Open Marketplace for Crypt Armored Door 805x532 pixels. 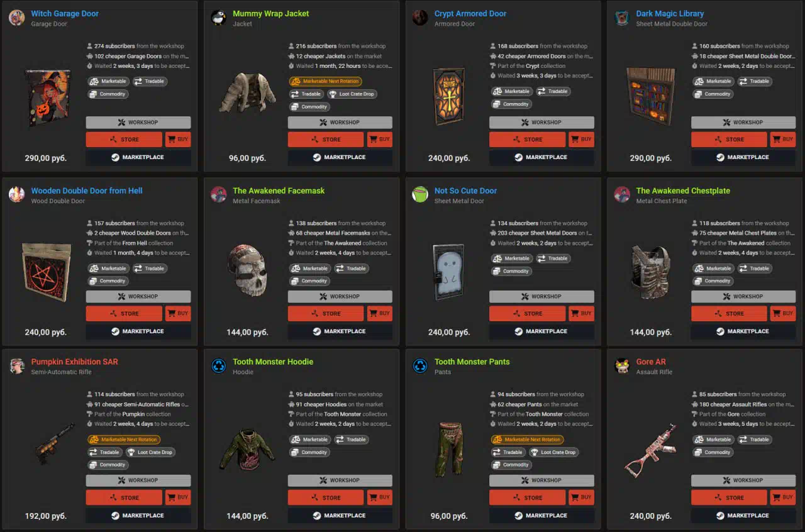(x=541, y=157)
